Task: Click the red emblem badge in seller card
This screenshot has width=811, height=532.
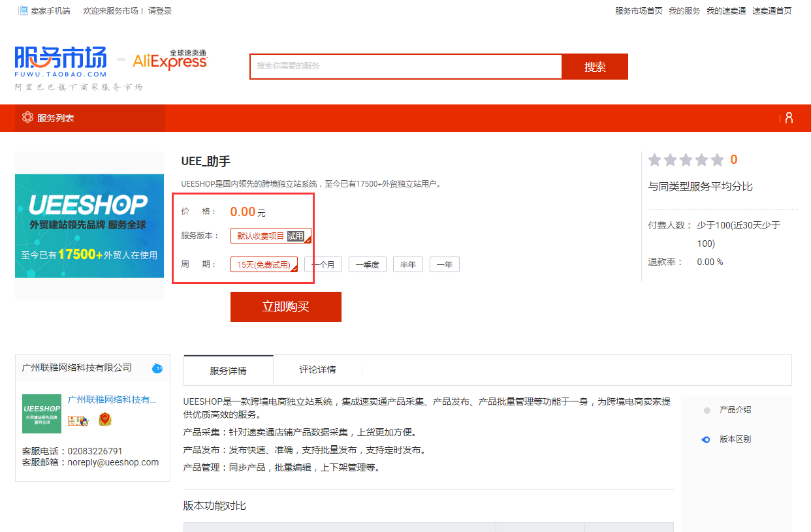Action: pos(104,420)
